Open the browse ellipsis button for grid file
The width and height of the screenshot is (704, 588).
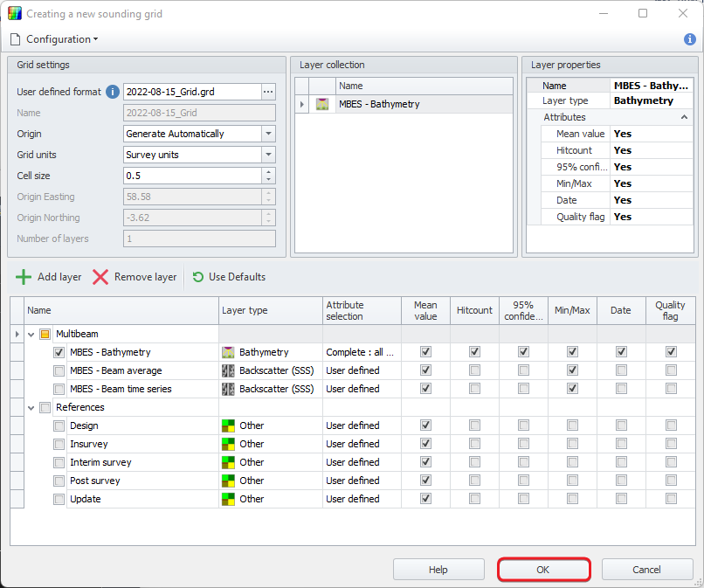coord(269,92)
